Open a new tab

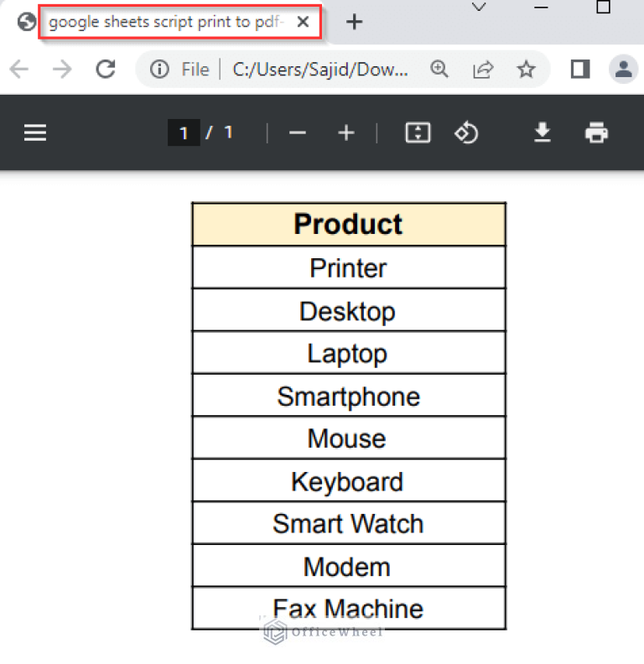(x=354, y=22)
